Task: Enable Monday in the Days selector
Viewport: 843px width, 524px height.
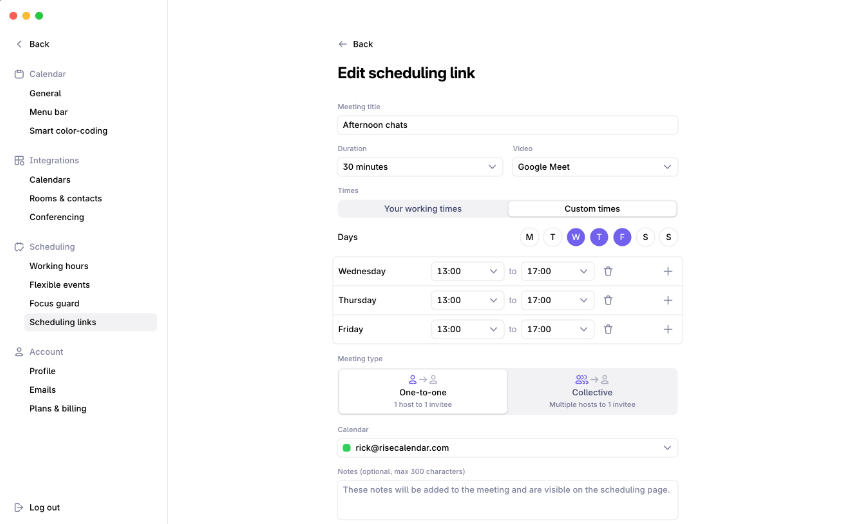Action: coord(530,237)
